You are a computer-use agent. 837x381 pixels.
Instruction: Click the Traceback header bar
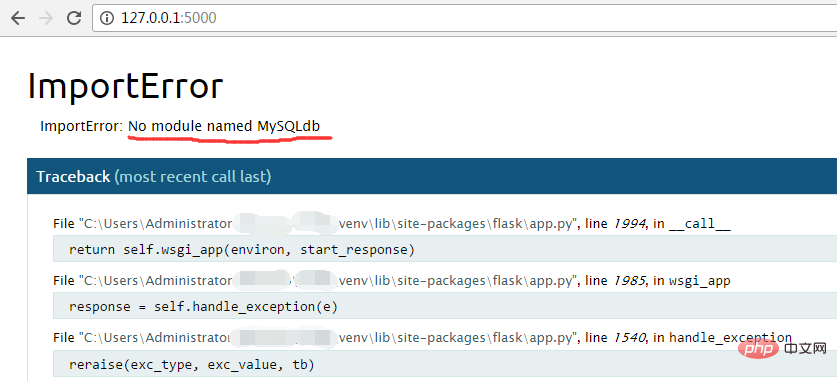click(432, 176)
